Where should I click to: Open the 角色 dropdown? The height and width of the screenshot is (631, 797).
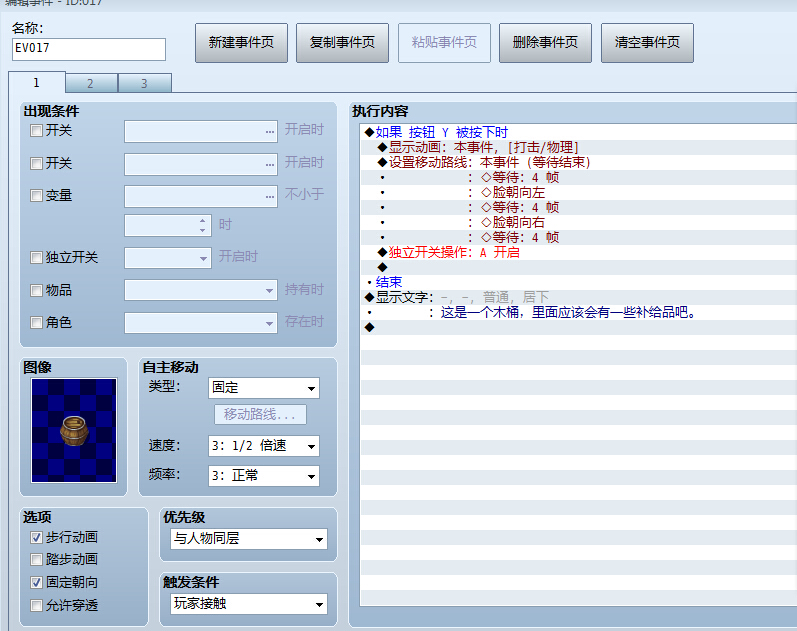tap(201, 323)
